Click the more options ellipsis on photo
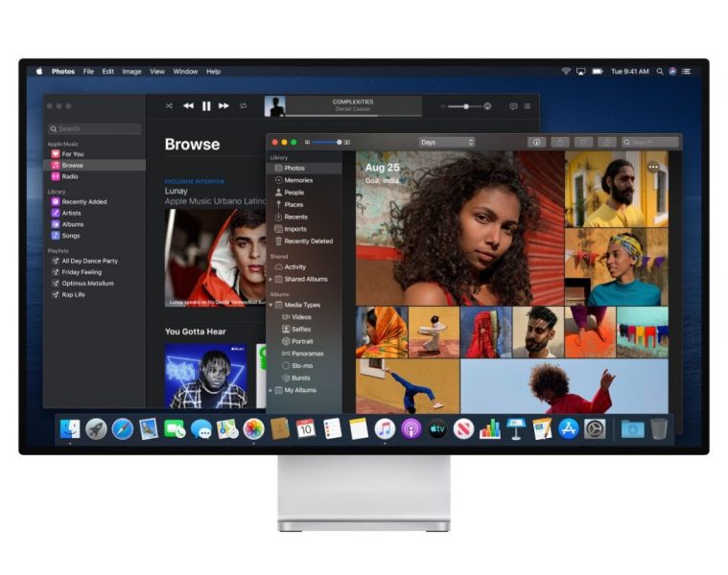The height and width of the screenshot is (575, 728). pos(653,167)
